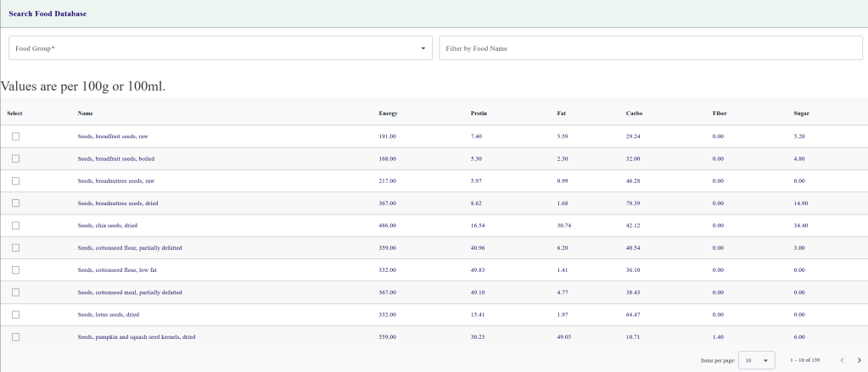Open the Items per page selector
Image resolution: width=868 pixels, height=372 pixels.
pos(757,360)
